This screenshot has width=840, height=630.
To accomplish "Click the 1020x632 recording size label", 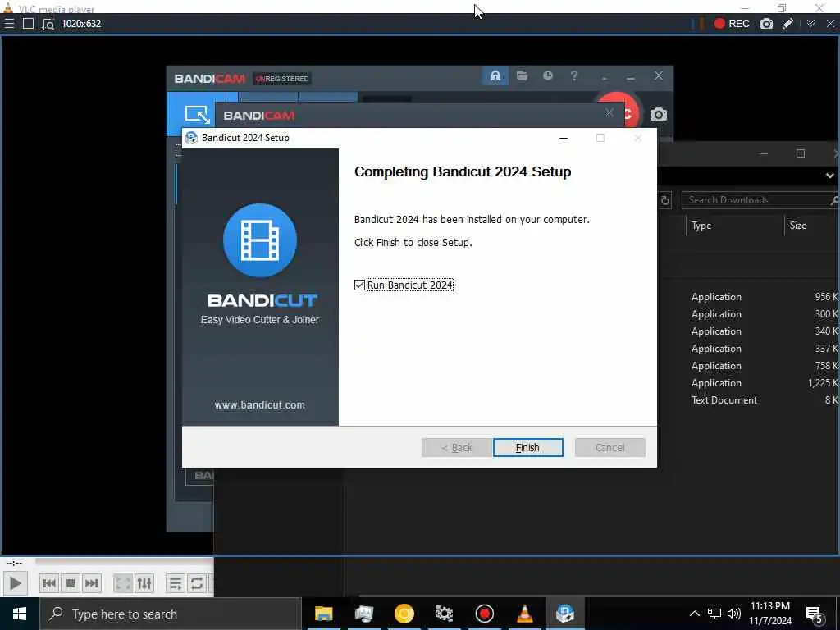I will click(81, 24).
